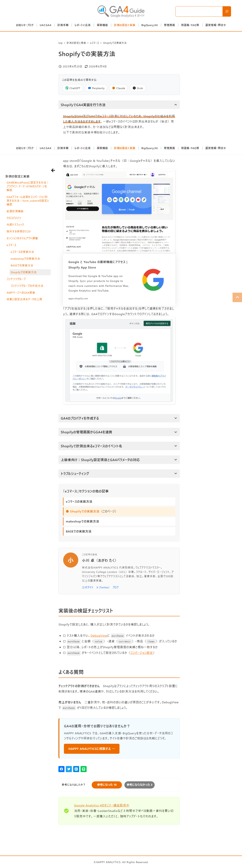The height and width of the screenshot is (868, 242).
Task: Open the author's ブログ link
Action: click(116, 587)
